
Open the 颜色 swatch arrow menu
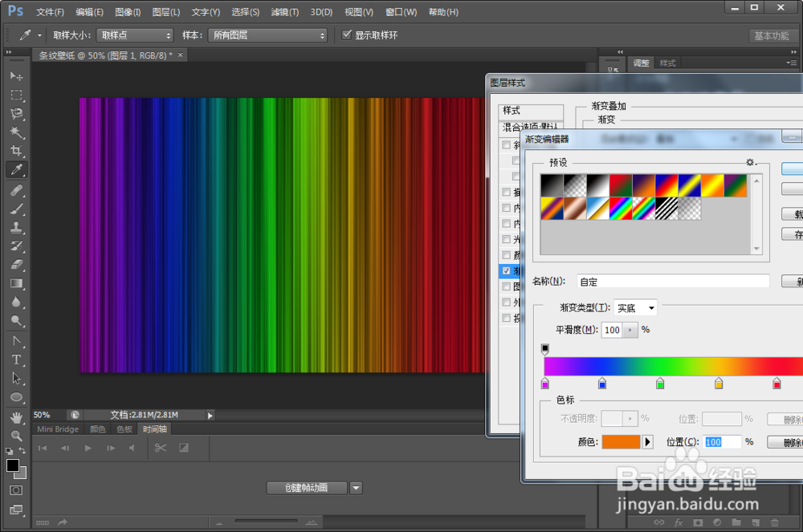(x=648, y=442)
